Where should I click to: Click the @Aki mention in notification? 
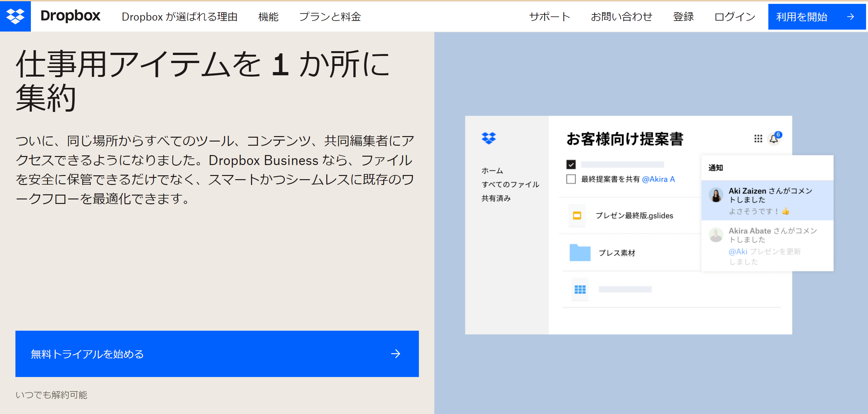(737, 252)
